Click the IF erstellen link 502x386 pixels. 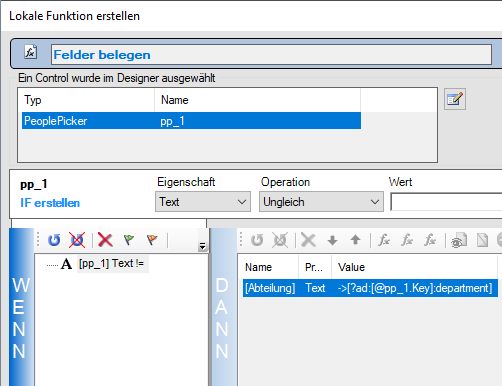click(x=50, y=203)
